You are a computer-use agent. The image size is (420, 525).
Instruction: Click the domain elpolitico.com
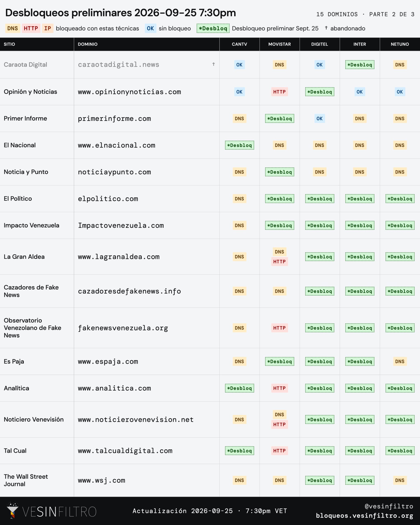(x=108, y=199)
